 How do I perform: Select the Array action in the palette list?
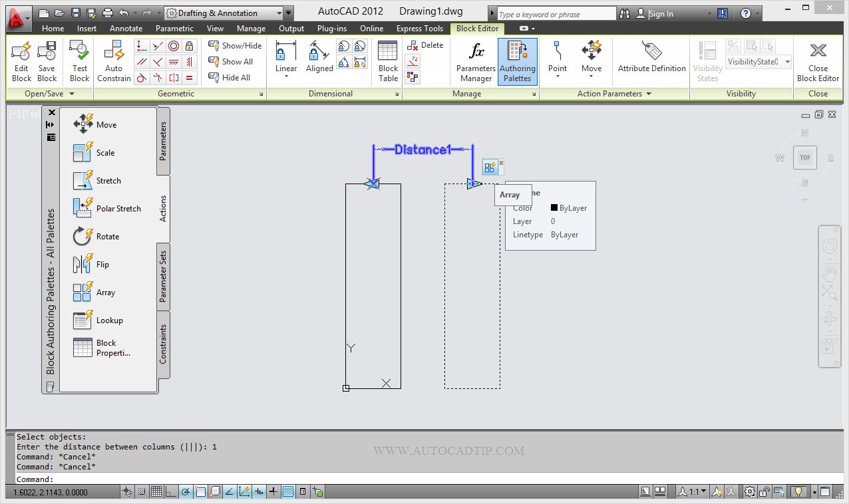tap(94, 292)
